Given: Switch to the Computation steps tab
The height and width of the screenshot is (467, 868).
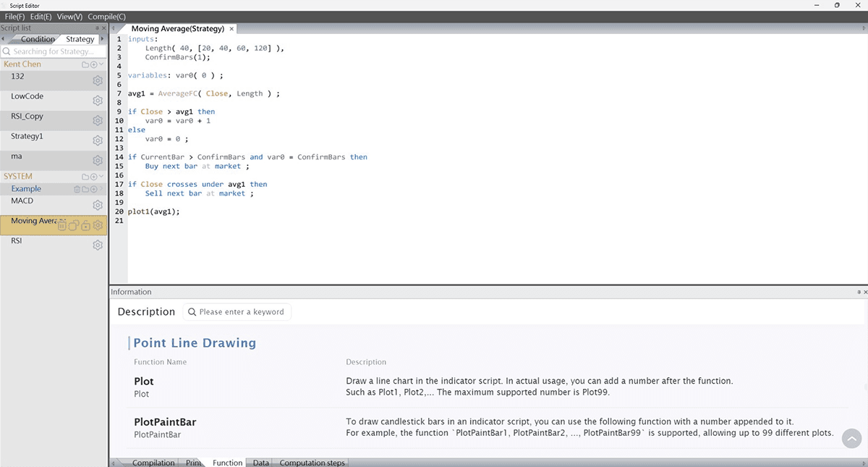Looking at the screenshot, I should click(x=312, y=463).
